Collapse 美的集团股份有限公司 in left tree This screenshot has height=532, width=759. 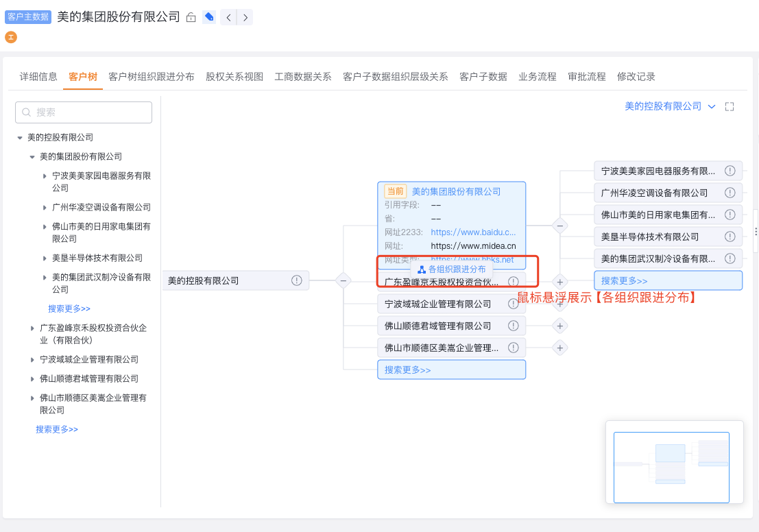(x=32, y=157)
